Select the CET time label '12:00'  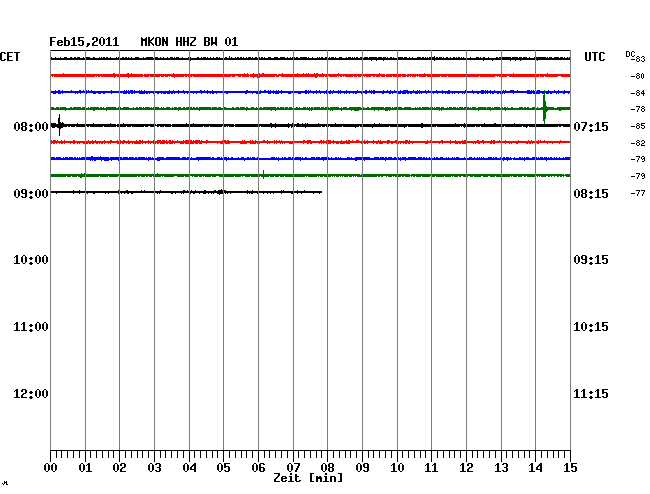pos(31,394)
